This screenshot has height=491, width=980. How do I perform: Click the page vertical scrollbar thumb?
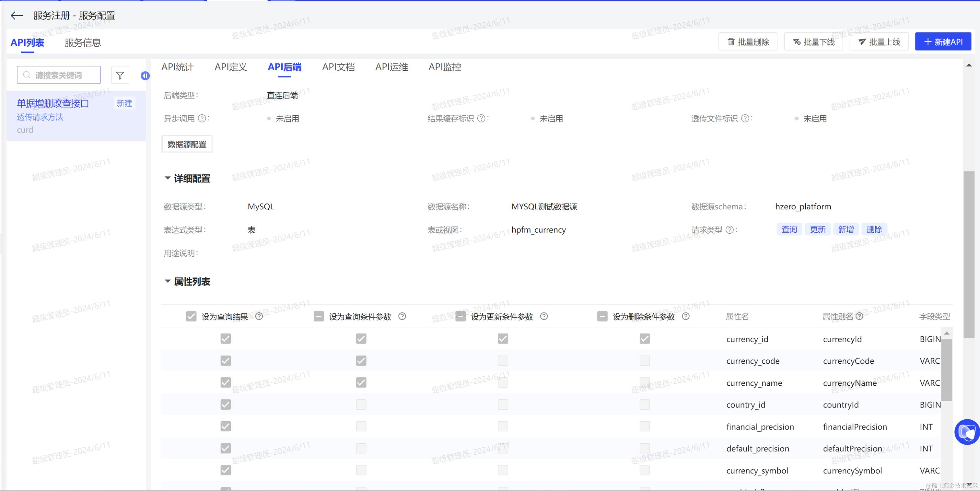(x=969, y=254)
